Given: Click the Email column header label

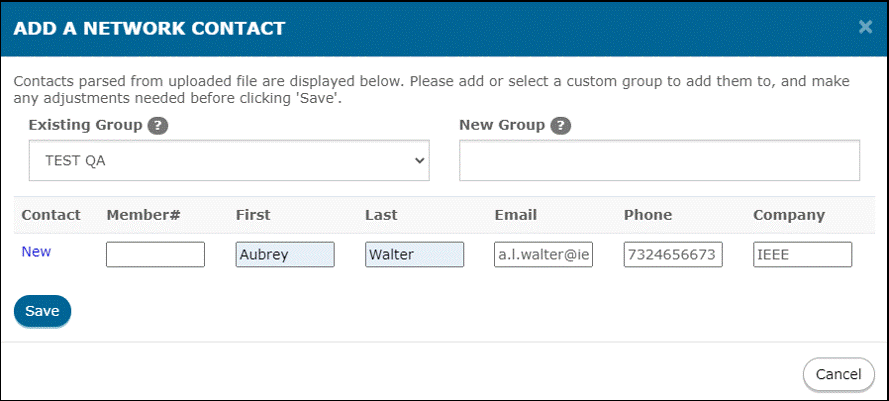Looking at the screenshot, I should pyautogui.click(x=515, y=215).
